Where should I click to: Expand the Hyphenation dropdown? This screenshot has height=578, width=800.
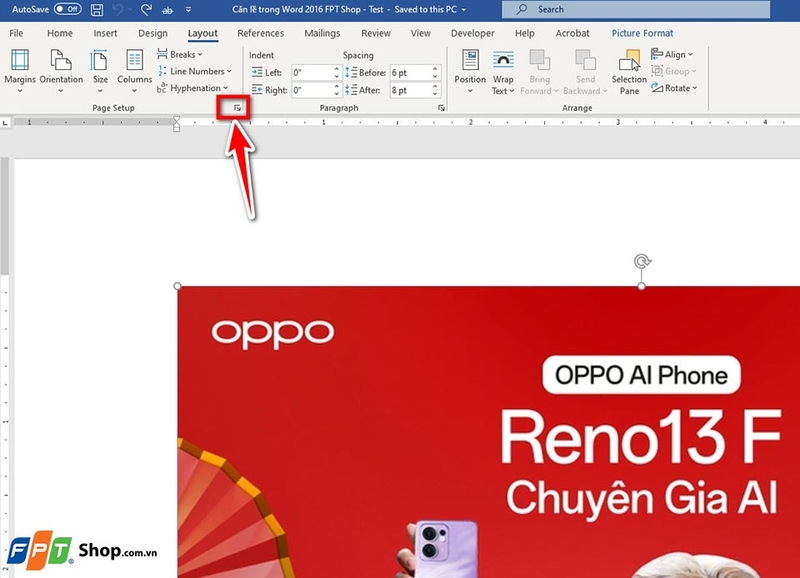click(192, 88)
